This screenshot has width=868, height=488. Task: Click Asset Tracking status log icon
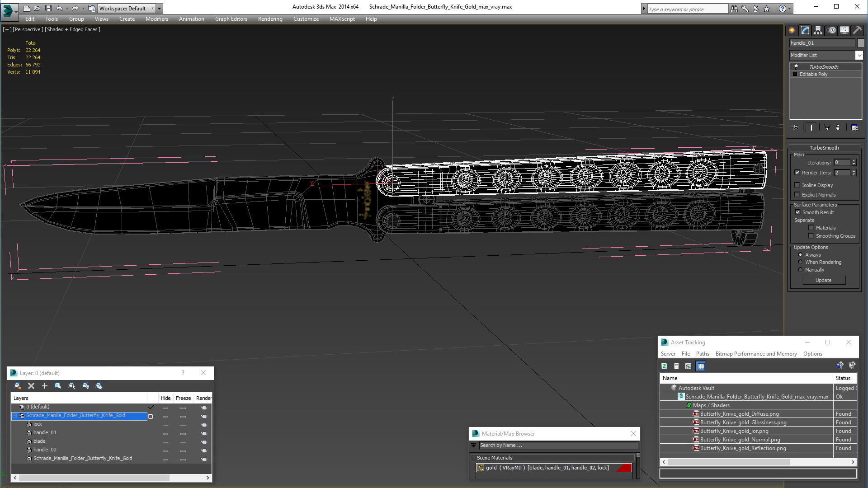[676, 366]
